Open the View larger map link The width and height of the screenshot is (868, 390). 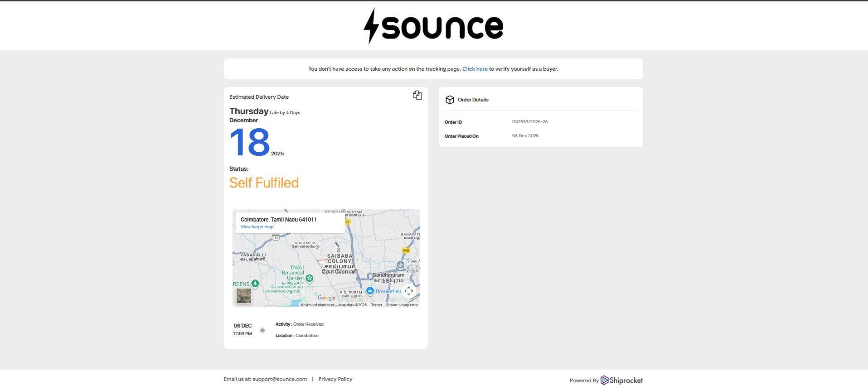tap(257, 227)
